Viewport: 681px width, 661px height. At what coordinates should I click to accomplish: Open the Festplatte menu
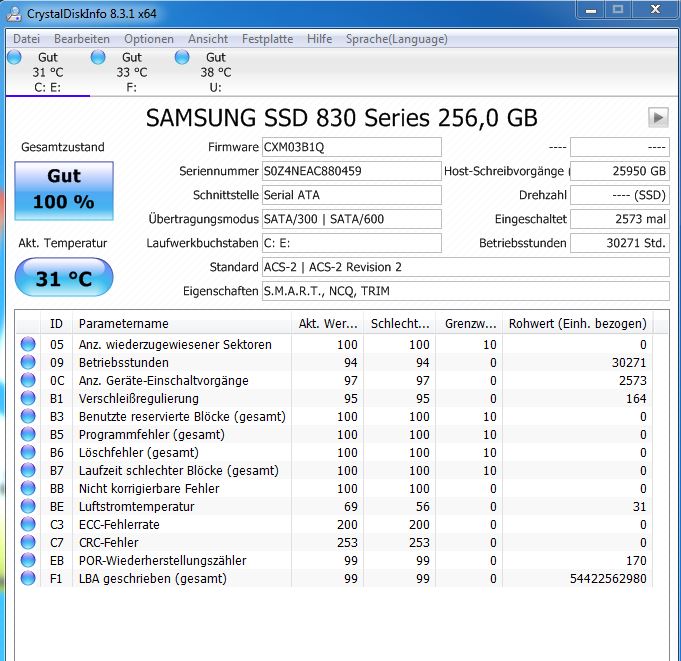pyautogui.click(x=267, y=39)
